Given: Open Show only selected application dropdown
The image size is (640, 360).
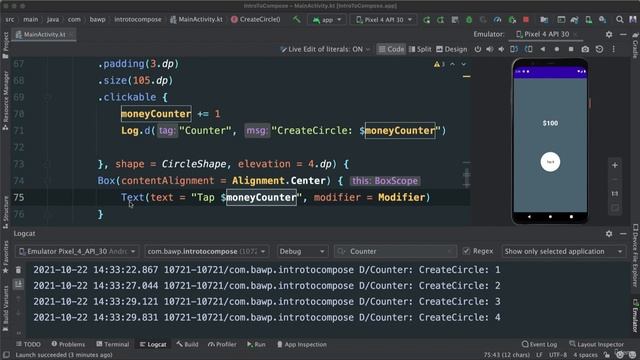Looking at the screenshot, I should (x=563, y=251).
